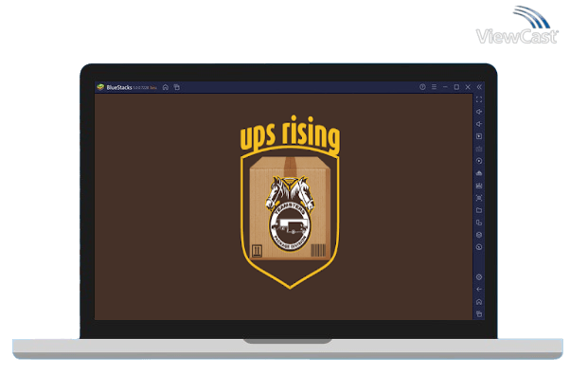Show recent apps via bottom sidebar icon
Image resolution: width=570 pixels, height=392 pixels.
click(x=479, y=313)
